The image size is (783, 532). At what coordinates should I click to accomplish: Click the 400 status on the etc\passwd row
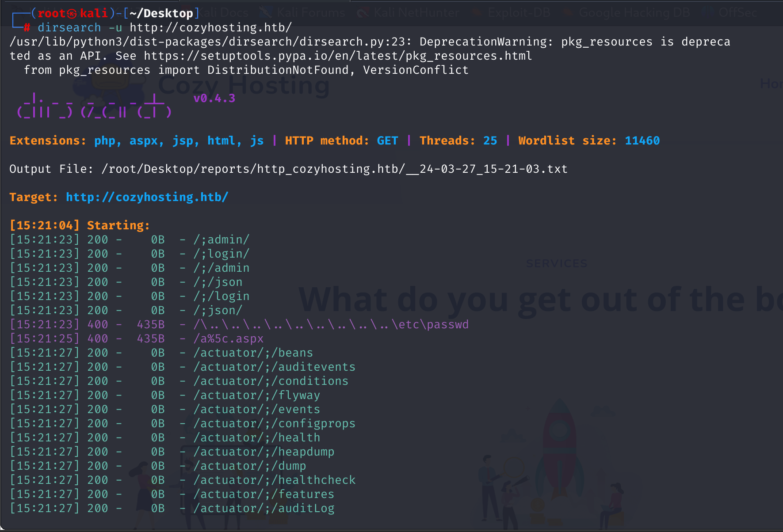(x=98, y=325)
